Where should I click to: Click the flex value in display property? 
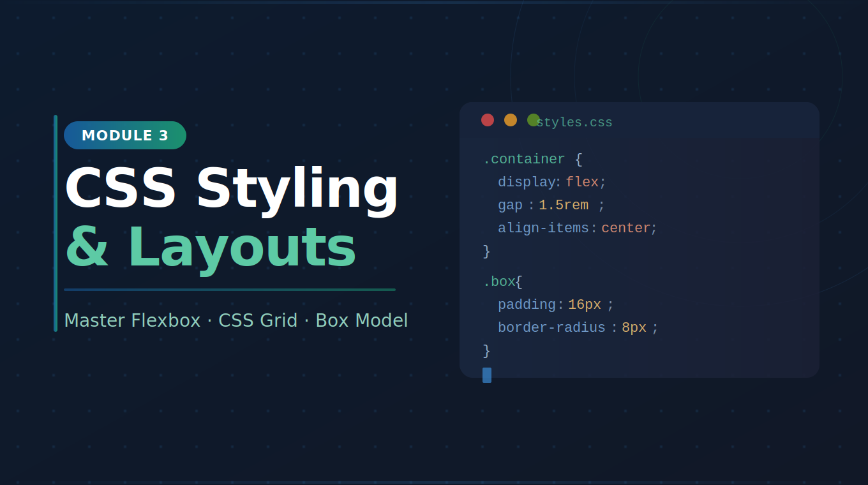click(583, 181)
